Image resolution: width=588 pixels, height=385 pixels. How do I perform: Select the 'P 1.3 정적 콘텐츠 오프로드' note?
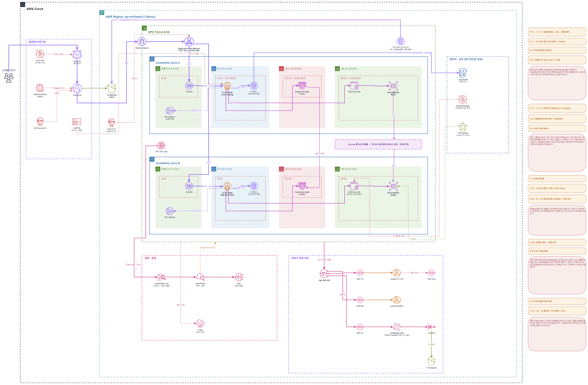557,50
